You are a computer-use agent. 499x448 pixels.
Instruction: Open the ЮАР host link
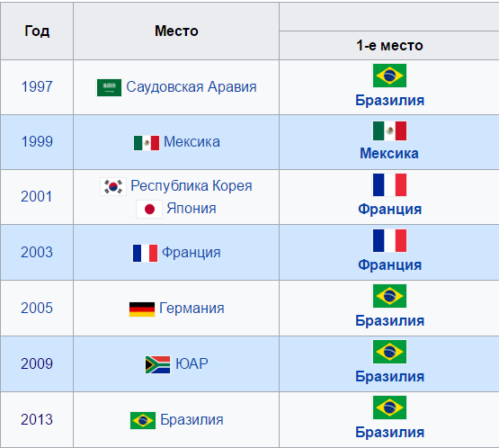pyautogui.click(x=192, y=364)
